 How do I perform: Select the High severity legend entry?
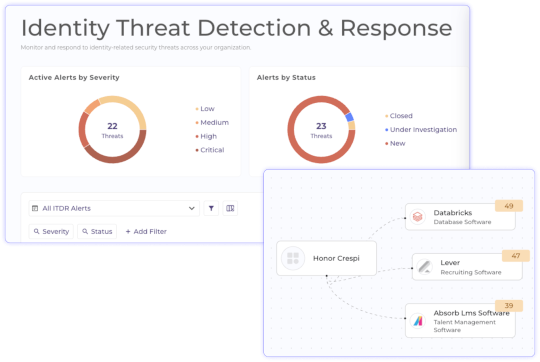206,136
